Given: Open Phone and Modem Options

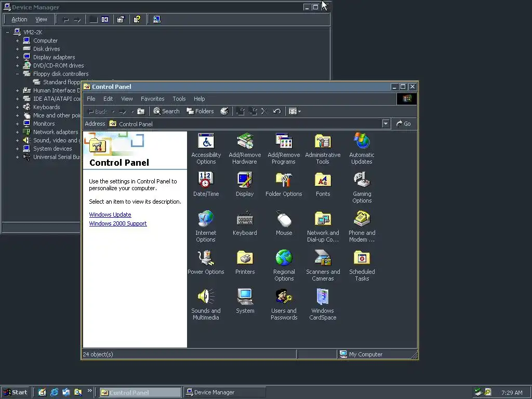Looking at the screenshot, I should click(x=362, y=227).
